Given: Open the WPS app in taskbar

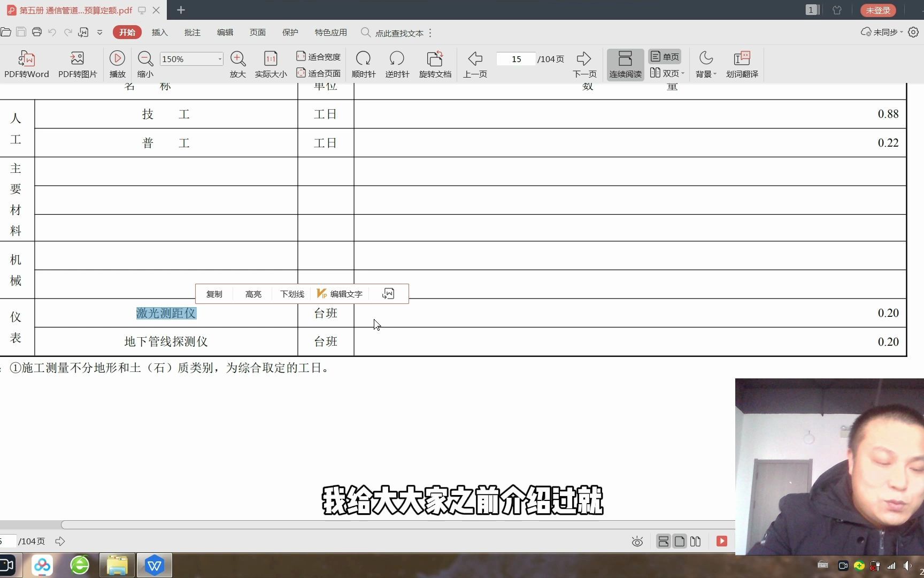Looking at the screenshot, I should pyautogui.click(x=155, y=565).
